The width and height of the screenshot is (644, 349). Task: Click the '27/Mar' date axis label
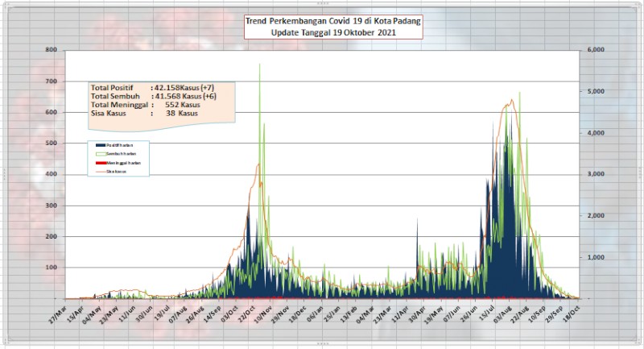57,314
